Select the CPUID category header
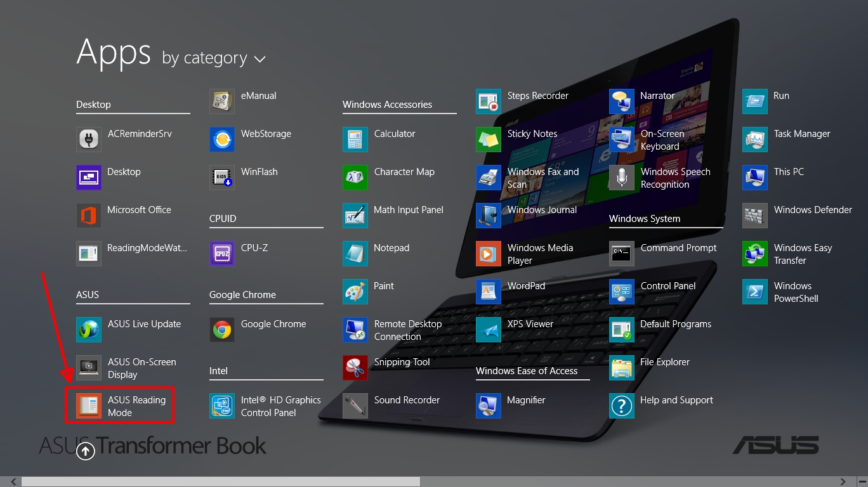This screenshot has height=487, width=868. click(223, 219)
